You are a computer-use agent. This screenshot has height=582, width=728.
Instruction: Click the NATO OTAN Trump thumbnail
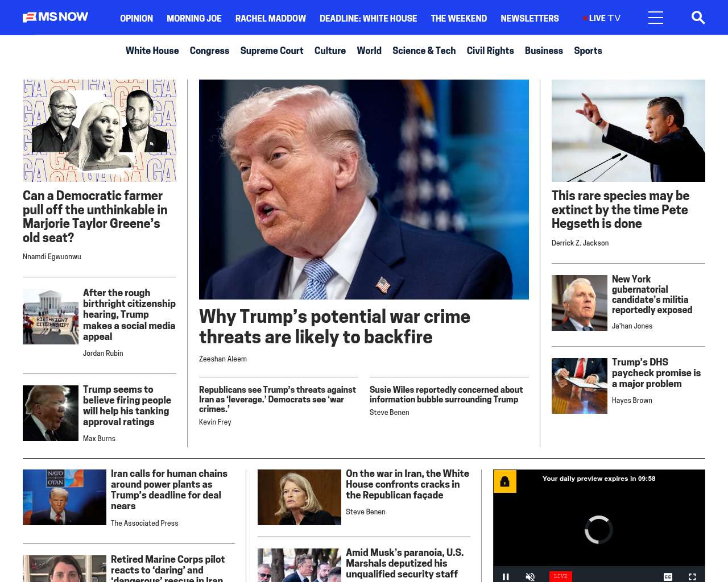64,497
